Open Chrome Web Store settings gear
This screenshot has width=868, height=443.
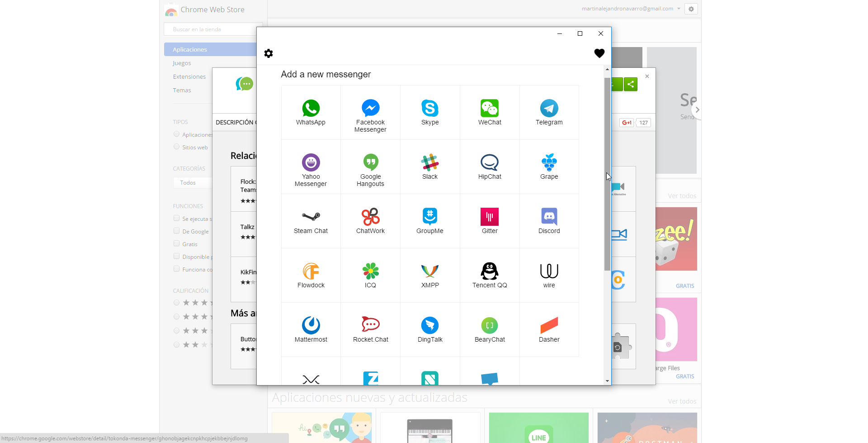[691, 9]
